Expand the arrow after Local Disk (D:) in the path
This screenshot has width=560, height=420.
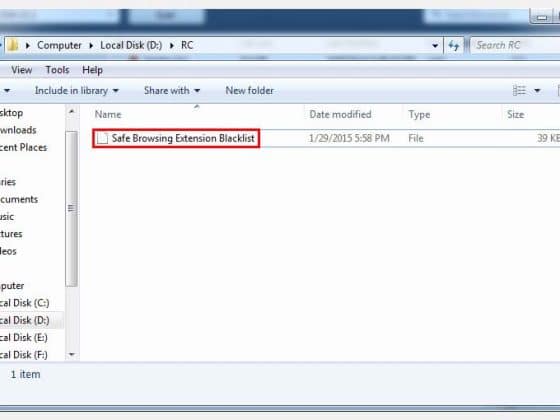172,46
